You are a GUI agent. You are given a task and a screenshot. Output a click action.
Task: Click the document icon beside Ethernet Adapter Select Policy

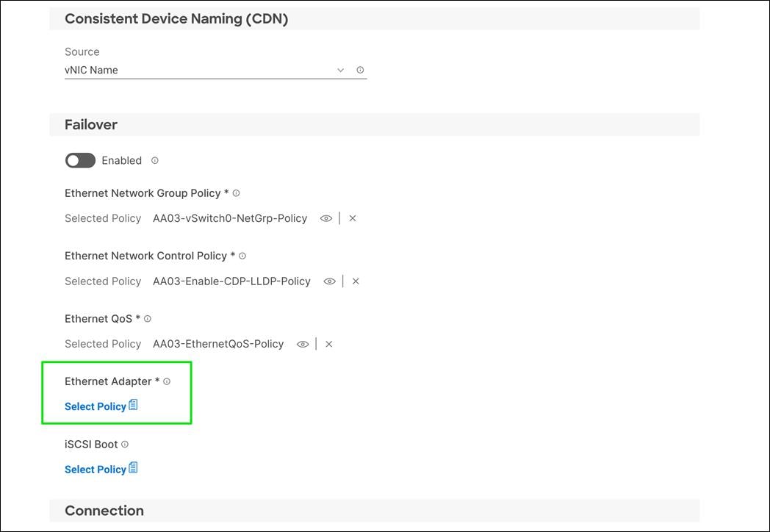click(x=133, y=405)
